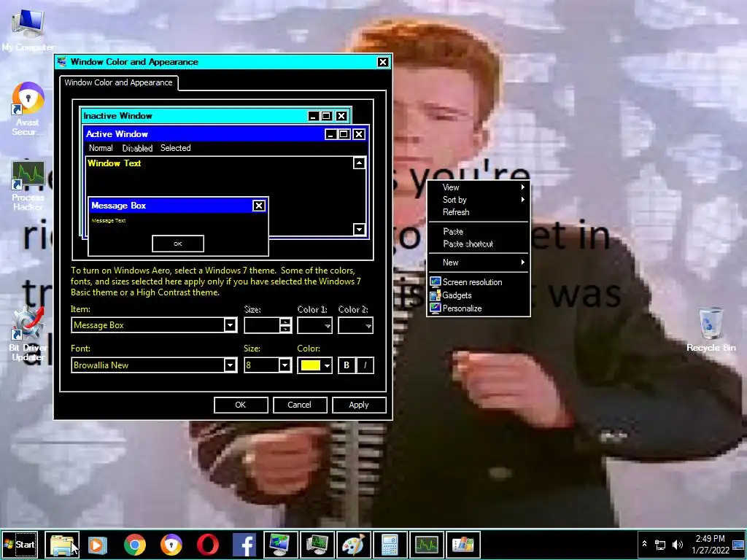Click the preview scrollbar up arrow
Viewport: 747px width, 560px height.
coord(359,163)
